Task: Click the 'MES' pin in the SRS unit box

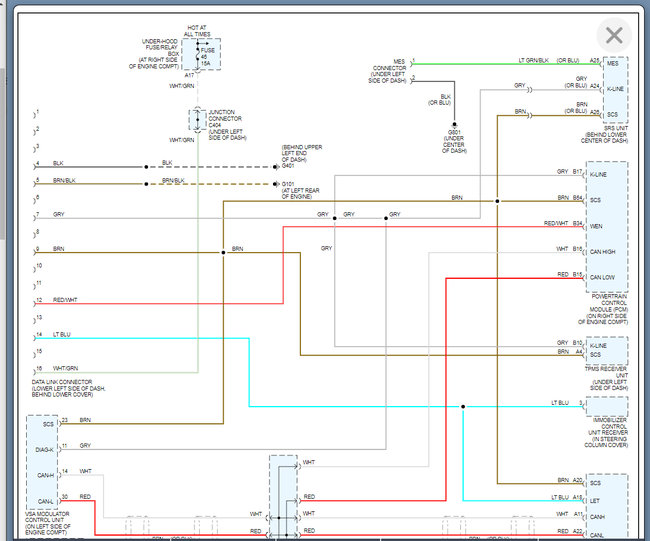Action: click(x=612, y=63)
